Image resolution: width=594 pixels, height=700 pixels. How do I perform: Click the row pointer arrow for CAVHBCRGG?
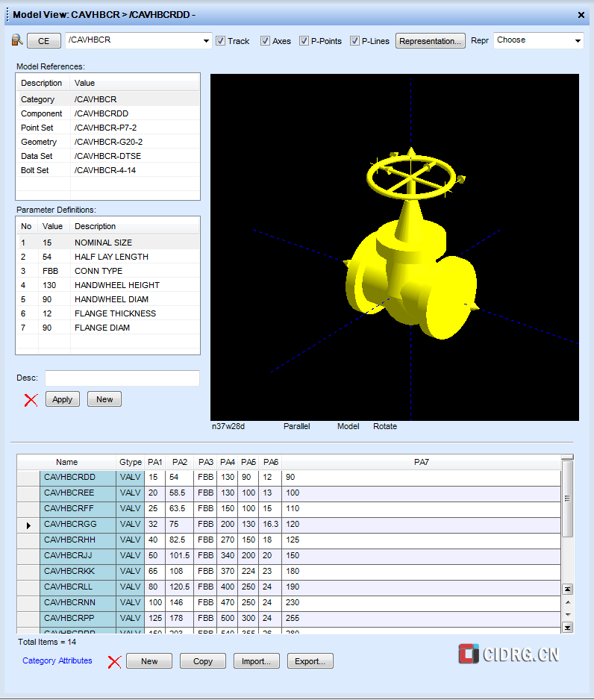click(28, 525)
